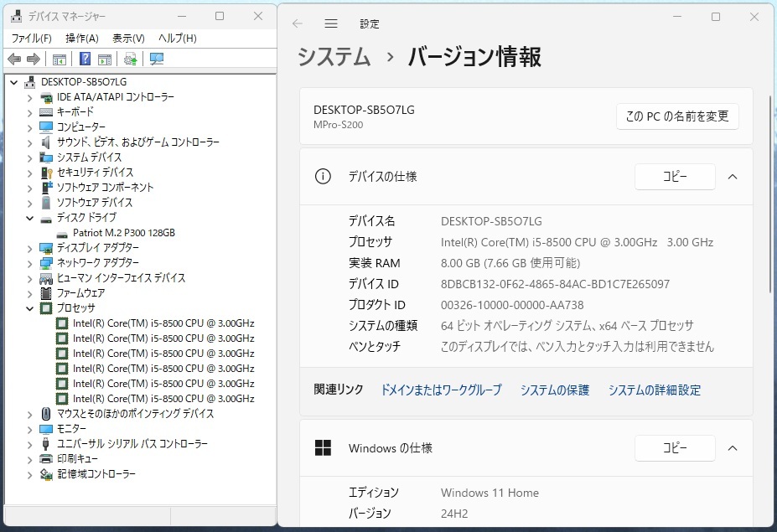
Task: Select the ヒューマン インターフェイス デバイス icon
Action: pos(46,278)
